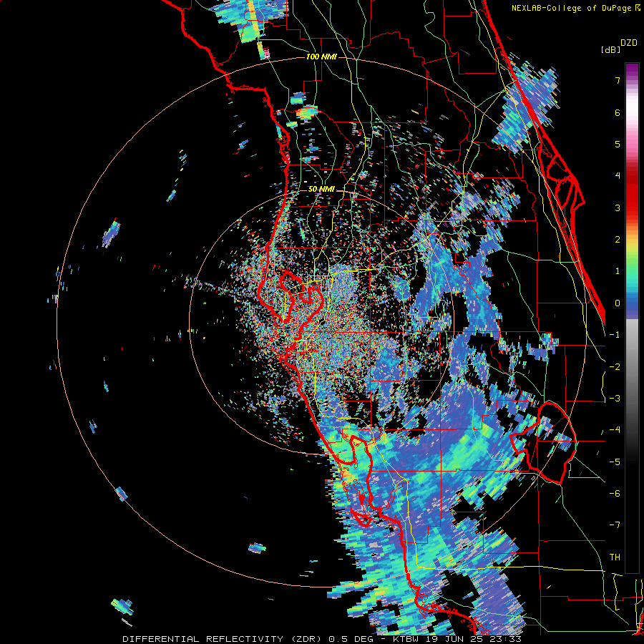The image size is (644, 644).
Task: Click the -3 value on color scale
Action: (615, 399)
